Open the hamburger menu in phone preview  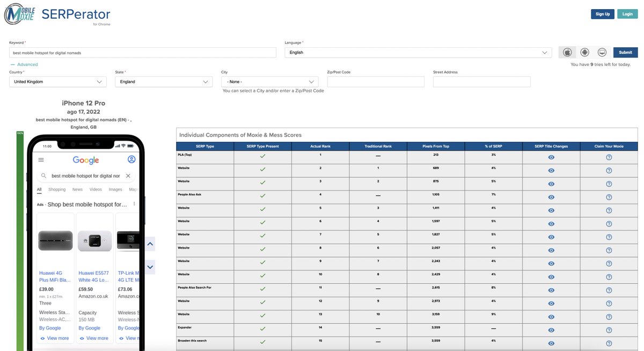click(x=41, y=160)
